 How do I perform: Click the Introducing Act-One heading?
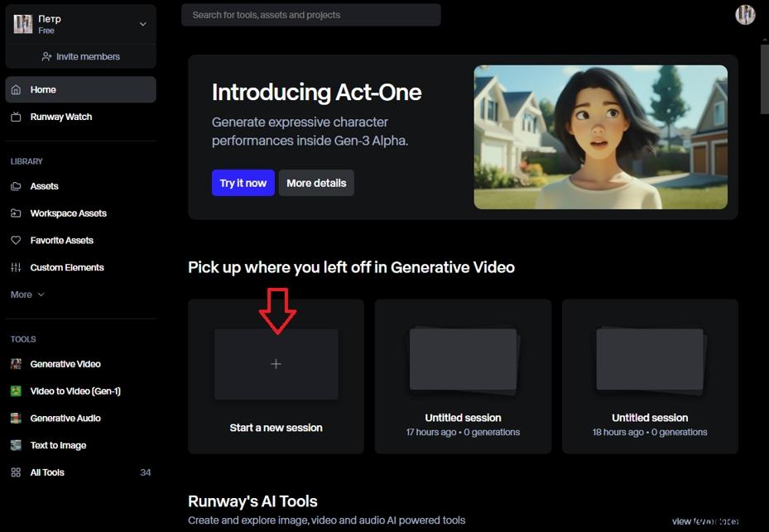coord(317,92)
